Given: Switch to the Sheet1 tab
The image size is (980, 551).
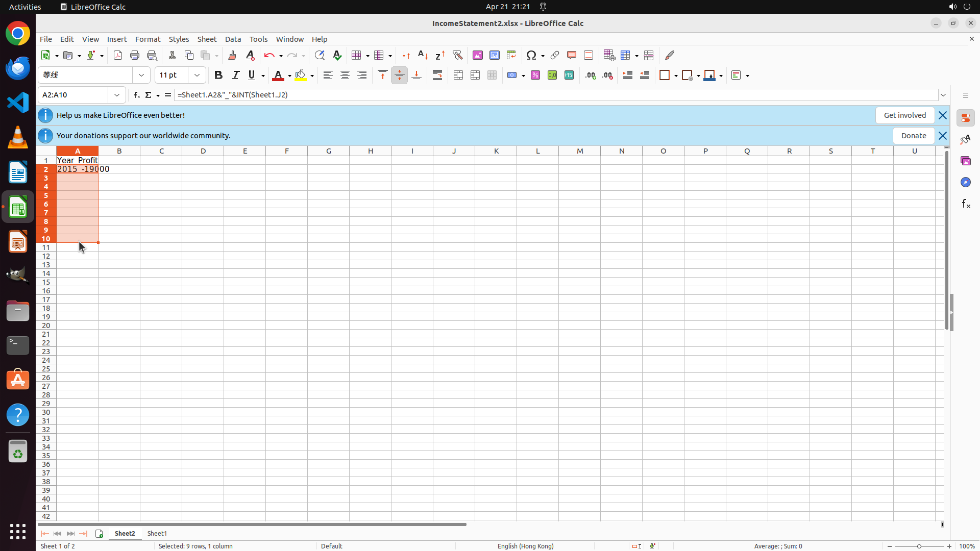Looking at the screenshot, I should click(x=157, y=533).
